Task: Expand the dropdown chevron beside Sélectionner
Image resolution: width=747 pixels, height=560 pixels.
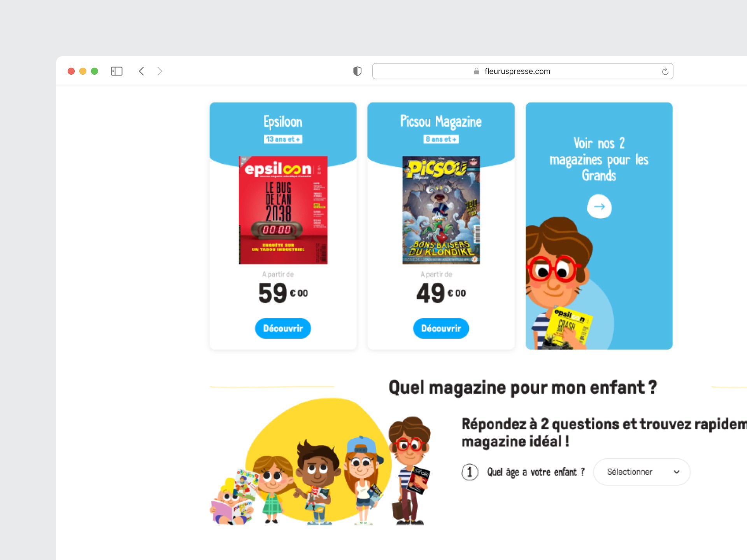Action: 677,472
